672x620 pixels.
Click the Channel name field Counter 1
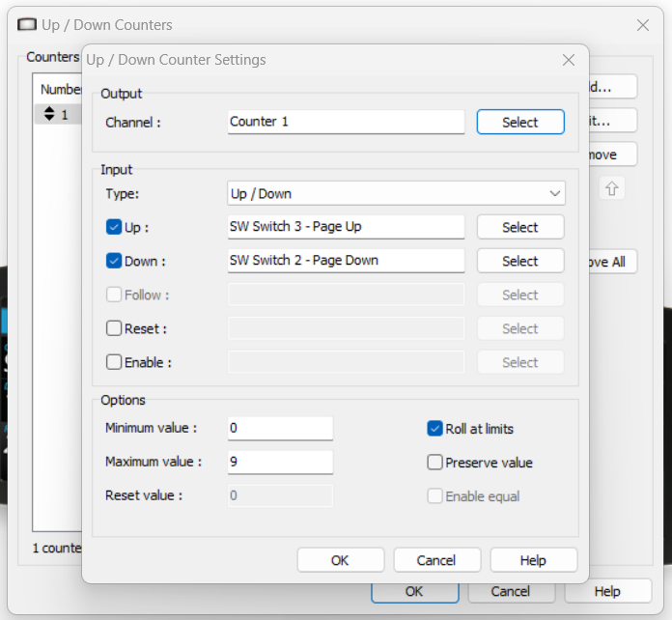click(x=346, y=122)
